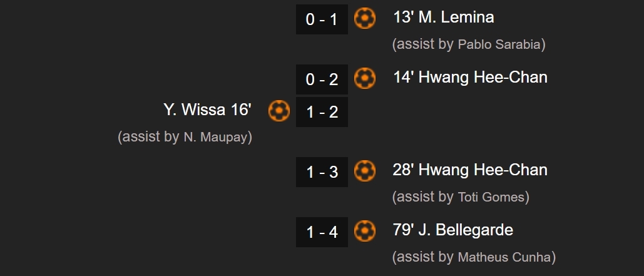Select the 1 - 3 score box

coord(322,172)
